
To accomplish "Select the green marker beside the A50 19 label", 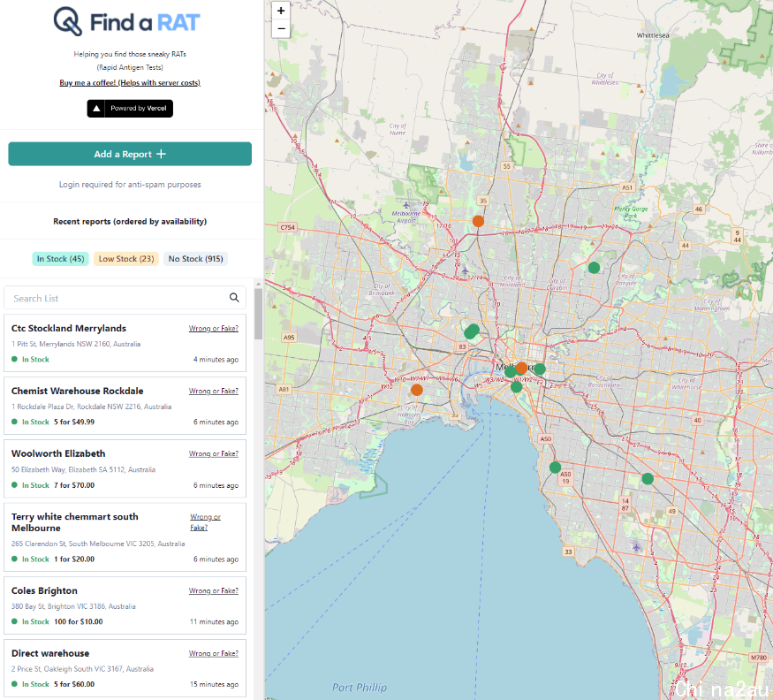I will [555, 468].
